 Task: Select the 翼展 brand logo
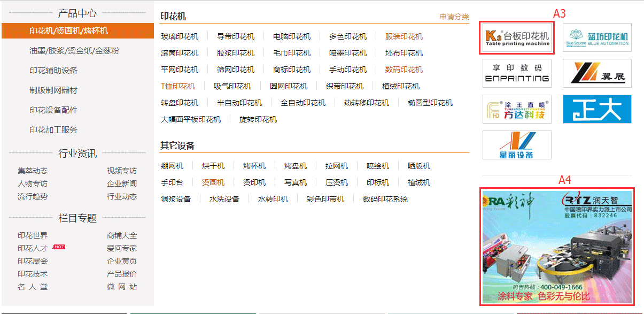click(597, 73)
